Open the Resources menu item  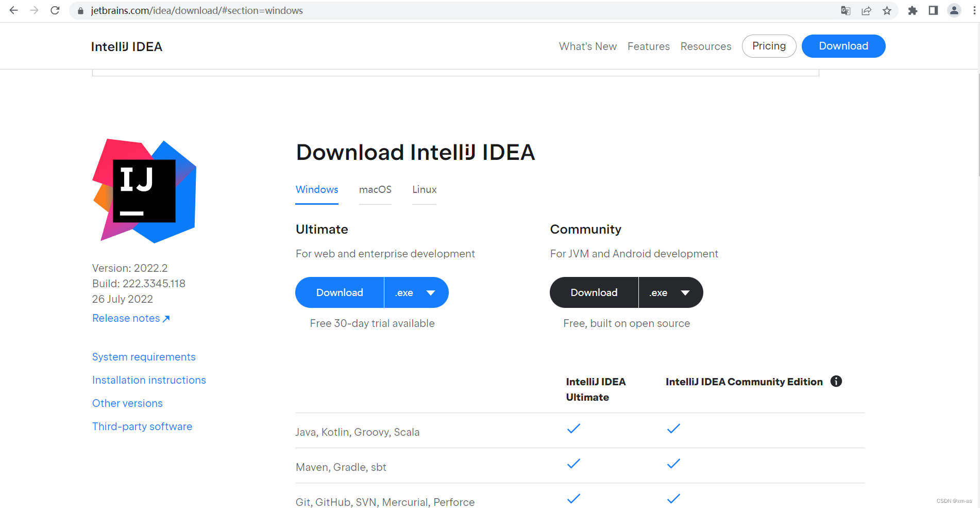706,46
